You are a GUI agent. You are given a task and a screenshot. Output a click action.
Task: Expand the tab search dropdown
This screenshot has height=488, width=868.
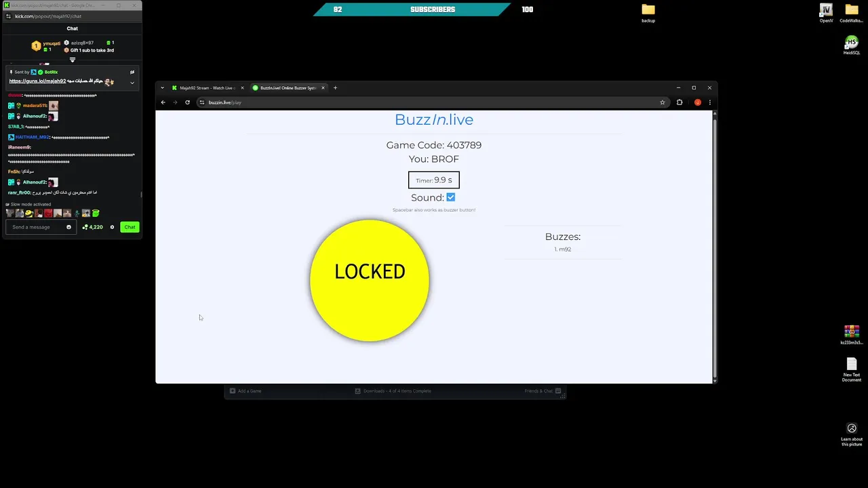point(162,87)
